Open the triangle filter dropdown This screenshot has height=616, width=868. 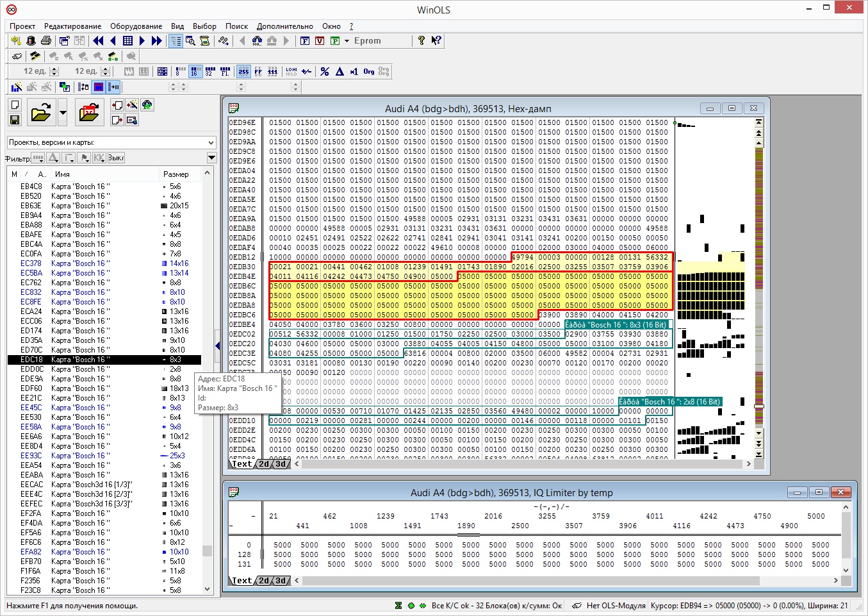[x=54, y=158]
